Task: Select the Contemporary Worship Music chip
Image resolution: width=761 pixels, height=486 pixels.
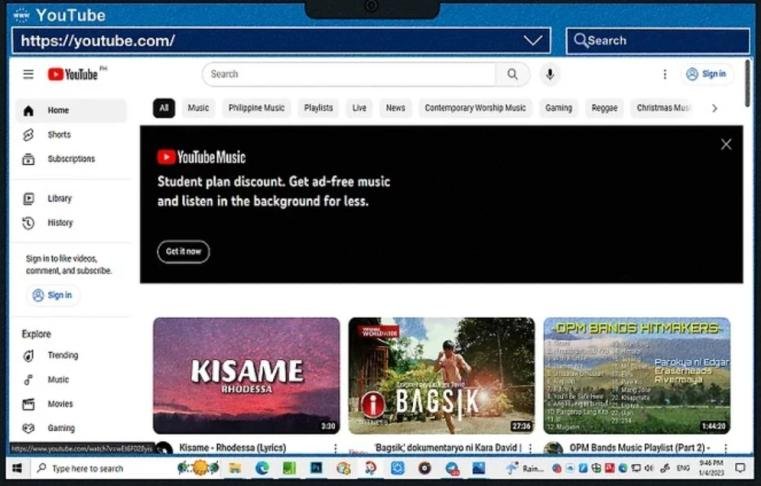Action: 474,108
